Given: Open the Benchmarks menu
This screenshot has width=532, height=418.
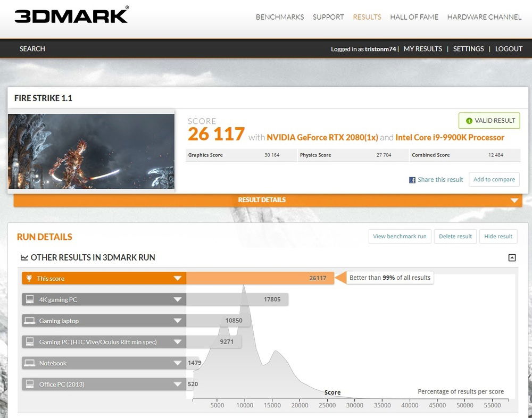Looking at the screenshot, I should 280,17.
